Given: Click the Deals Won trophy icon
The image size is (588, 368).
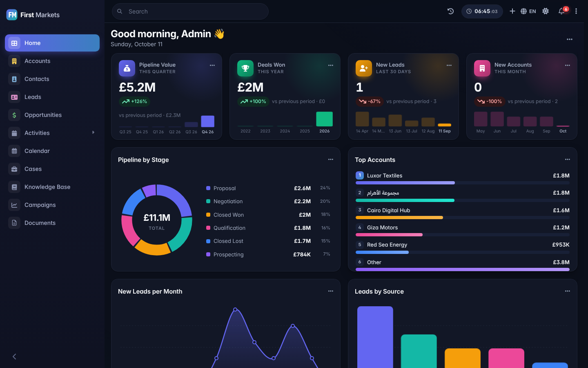Looking at the screenshot, I should 245,68.
